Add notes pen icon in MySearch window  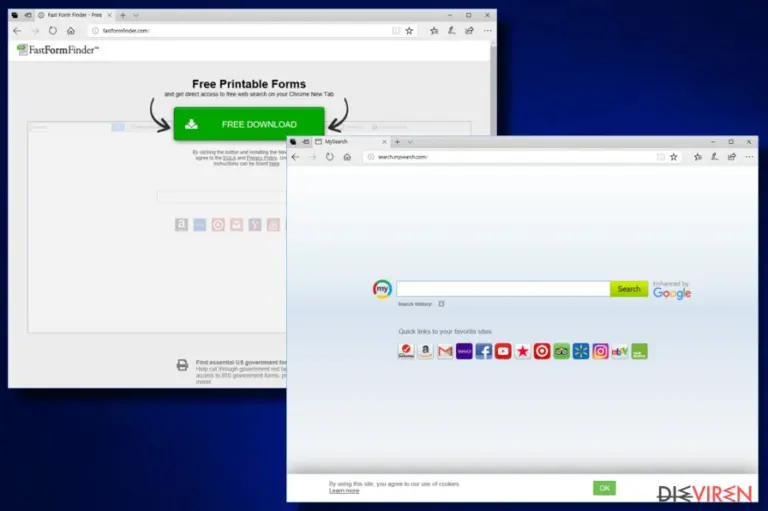click(715, 157)
